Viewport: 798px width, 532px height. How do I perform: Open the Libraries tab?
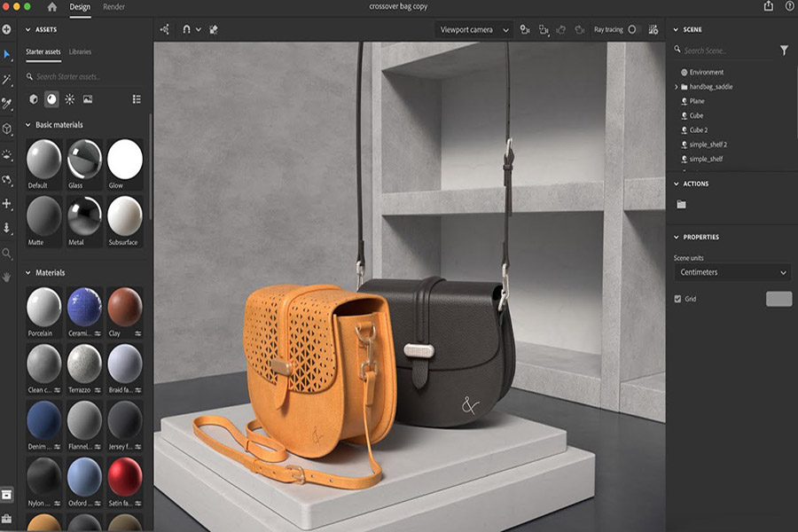[x=80, y=51]
